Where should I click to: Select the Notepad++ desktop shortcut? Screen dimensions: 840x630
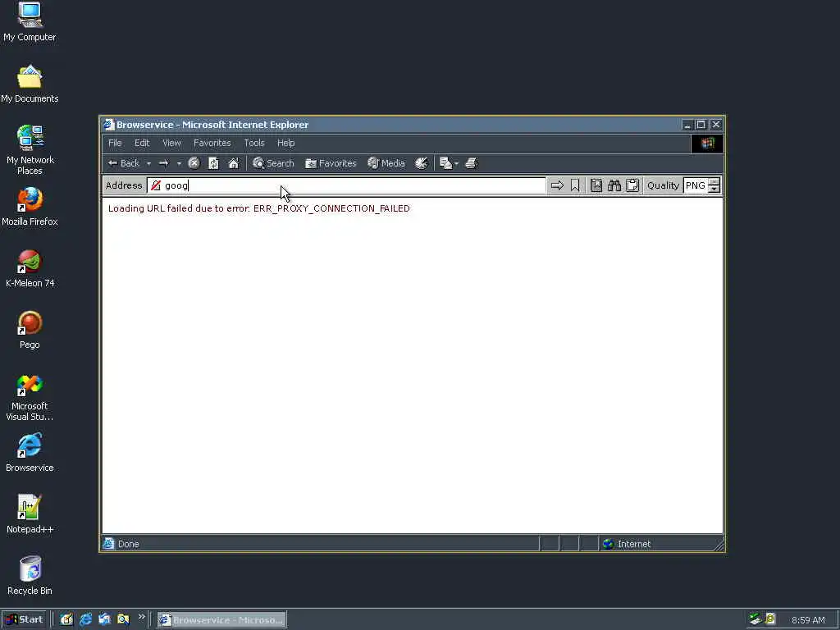click(30, 515)
